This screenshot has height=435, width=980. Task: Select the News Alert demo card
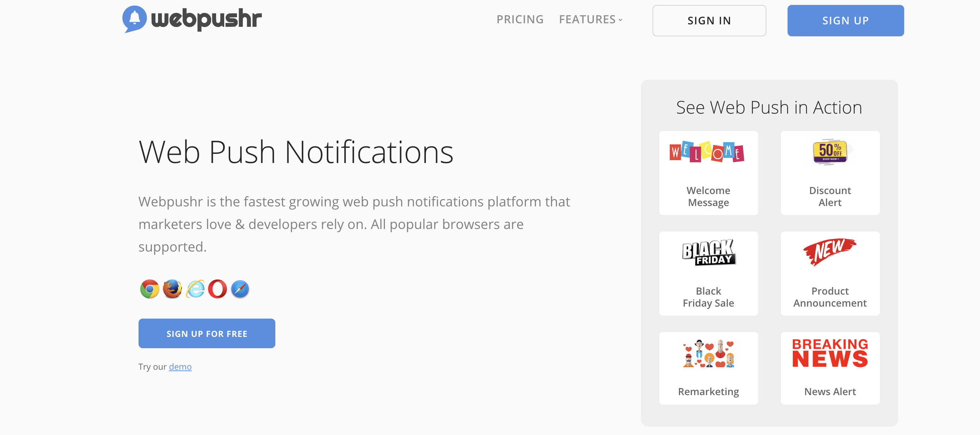point(830,368)
